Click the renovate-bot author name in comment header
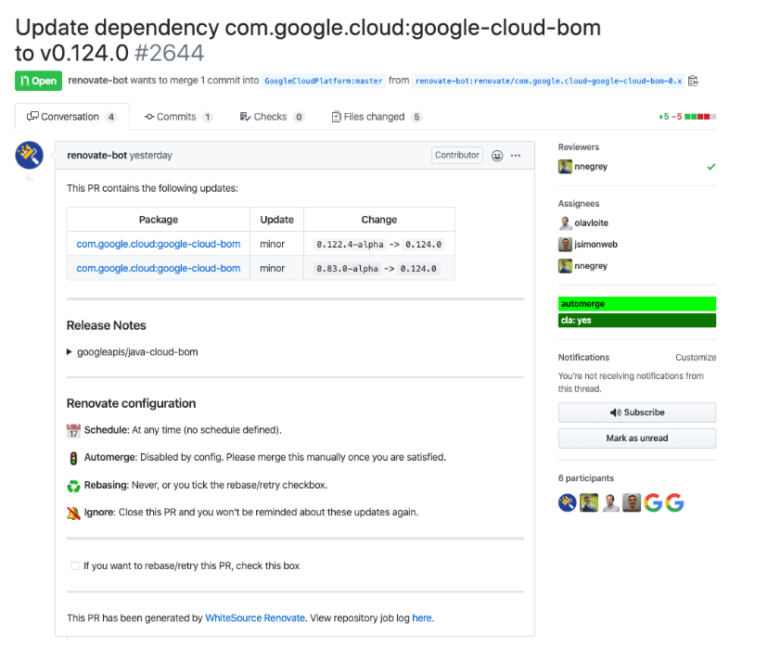768x660 pixels. [x=97, y=155]
